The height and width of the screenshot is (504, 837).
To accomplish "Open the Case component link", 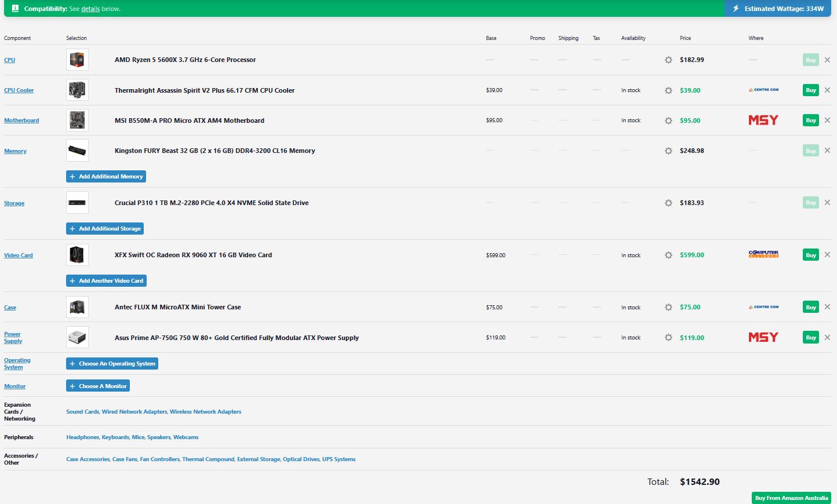I will tap(10, 307).
